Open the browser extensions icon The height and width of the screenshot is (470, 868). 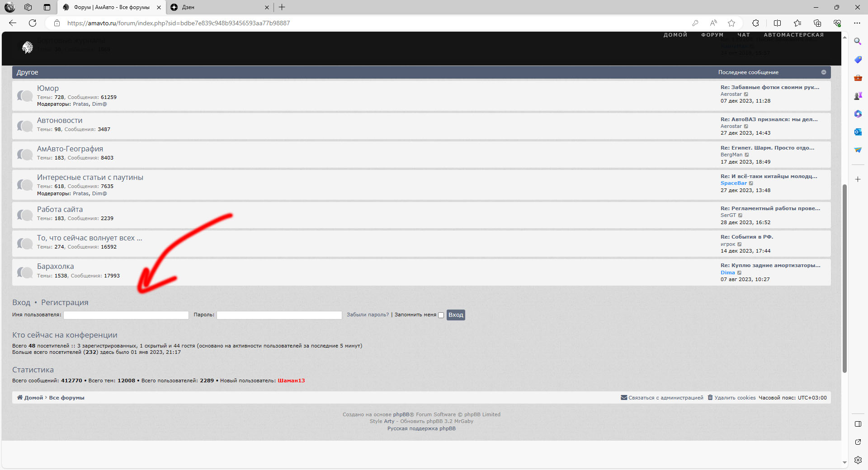coord(755,23)
